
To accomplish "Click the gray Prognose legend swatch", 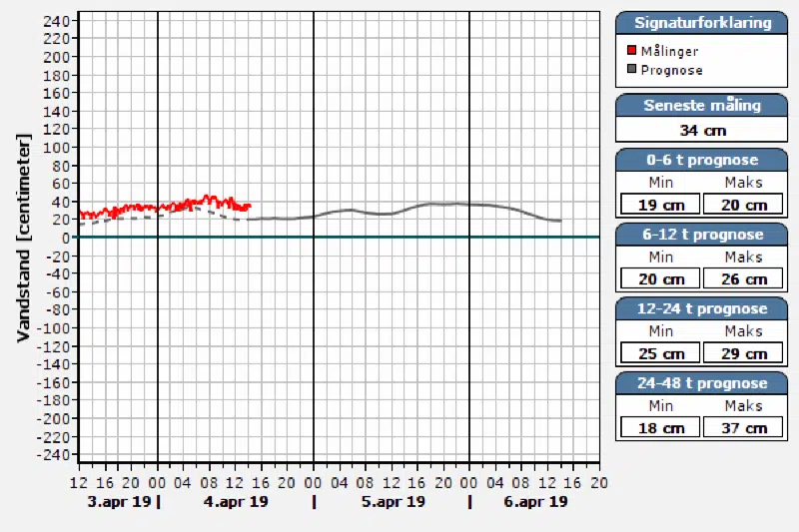I will point(631,70).
